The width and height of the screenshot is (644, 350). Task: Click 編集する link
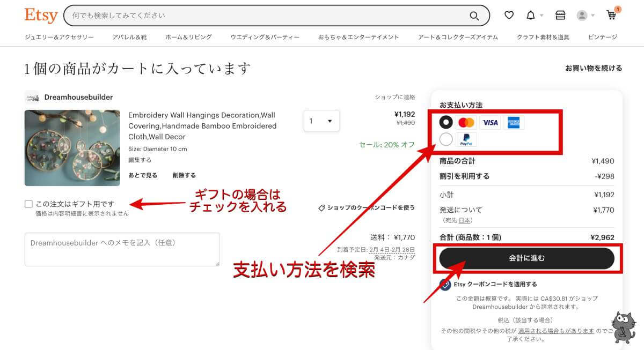[140, 160]
